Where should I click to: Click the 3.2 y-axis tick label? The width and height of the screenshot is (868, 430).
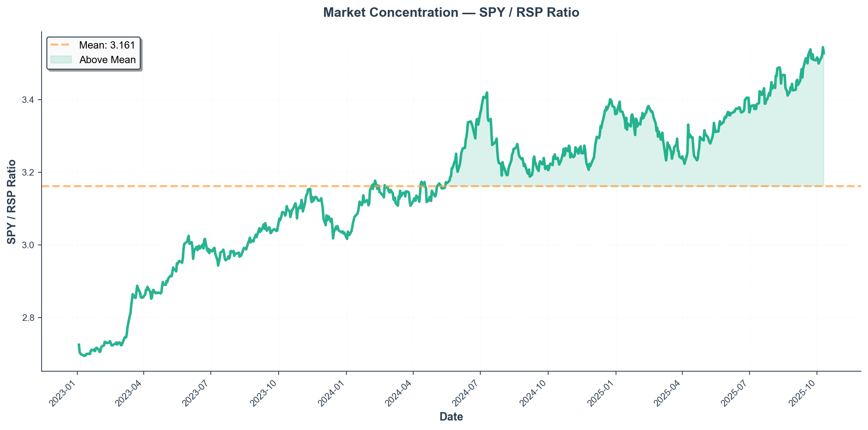coord(28,172)
